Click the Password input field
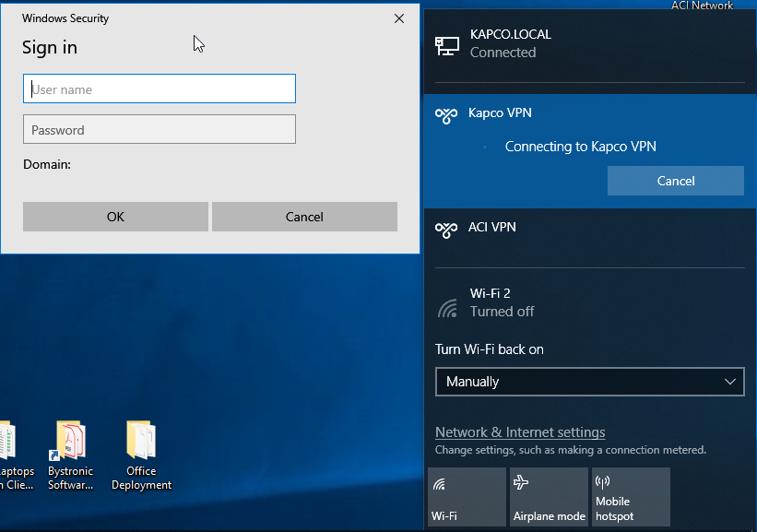The height and width of the screenshot is (532, 757). (x=160, y=129)
